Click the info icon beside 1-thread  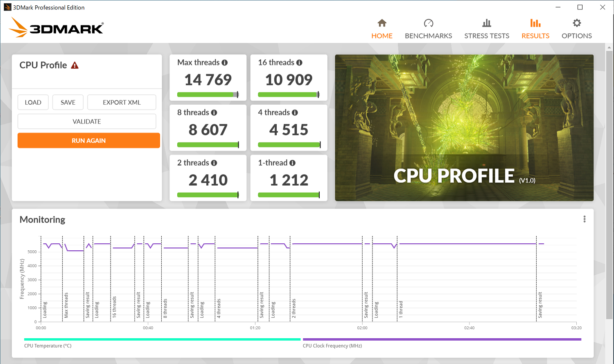(x=292, y=163)
